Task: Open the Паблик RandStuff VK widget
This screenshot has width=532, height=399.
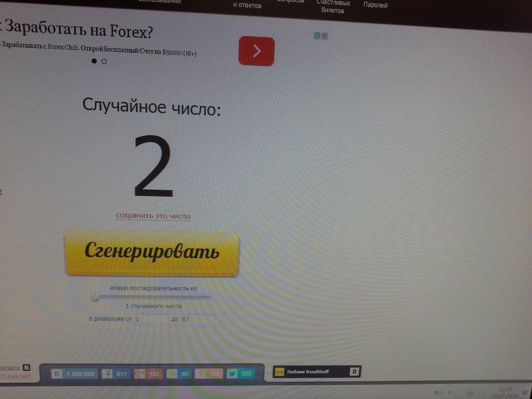Action: (316, 371)
